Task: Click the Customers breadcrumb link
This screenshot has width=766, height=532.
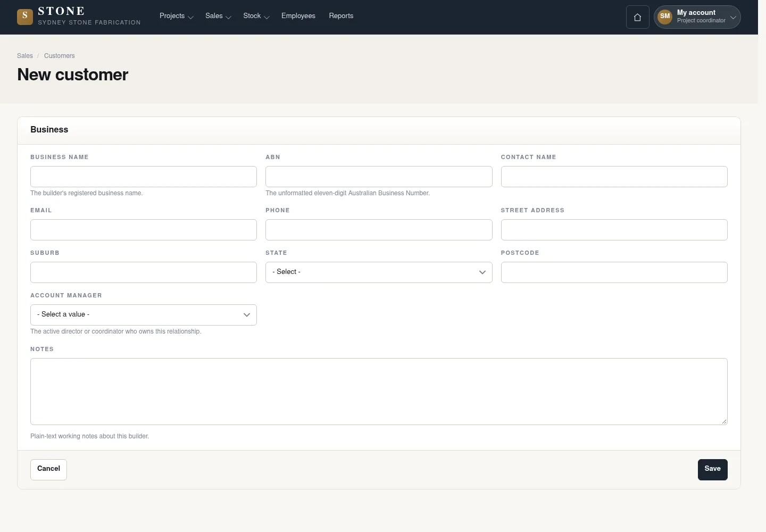Action: [60, 56]
